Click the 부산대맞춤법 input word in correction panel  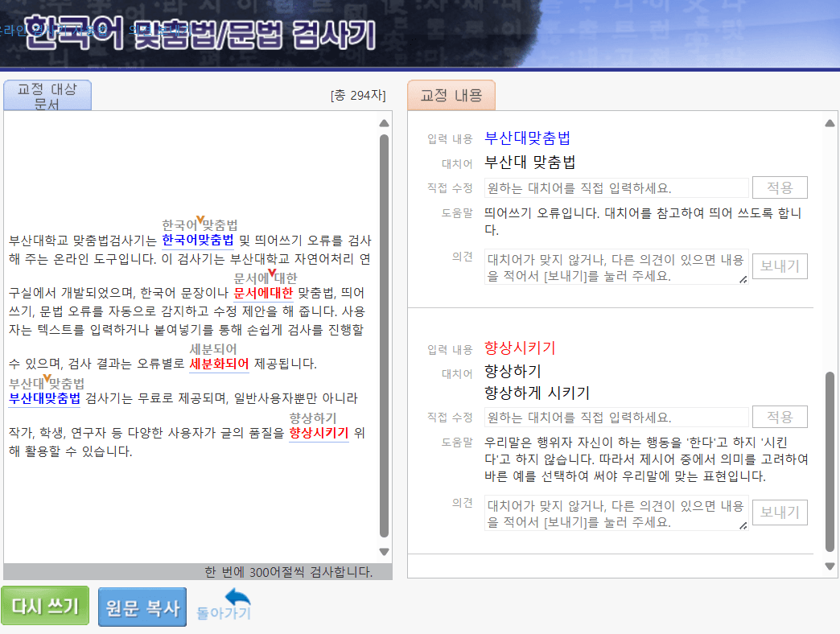[527, 138]
